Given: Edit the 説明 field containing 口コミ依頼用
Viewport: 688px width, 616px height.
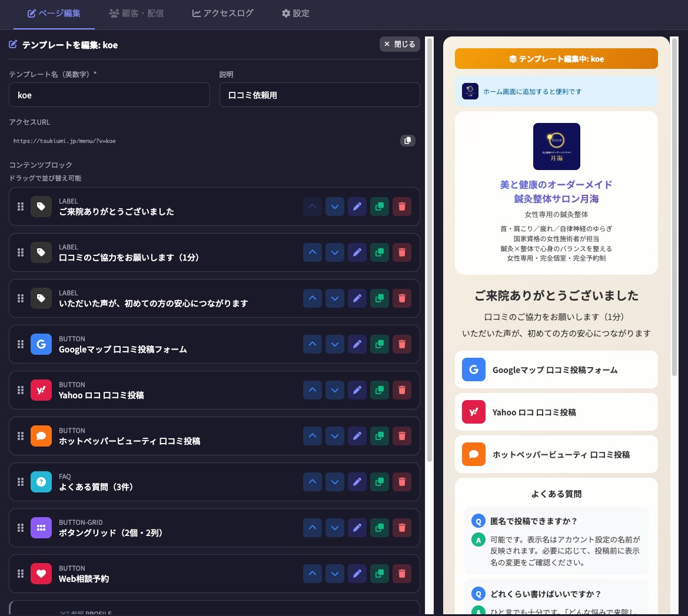Looking at the screenshot, I should tap(320, 95).
